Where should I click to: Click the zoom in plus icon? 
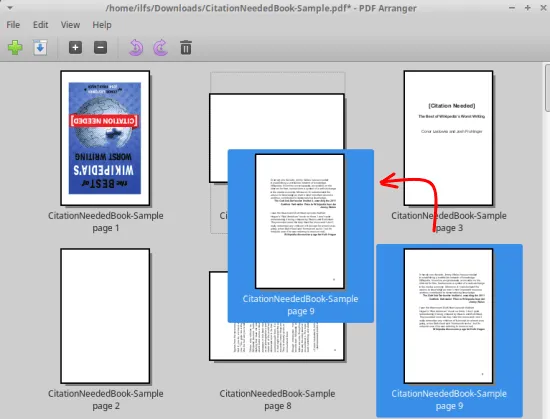pos(75,47)
